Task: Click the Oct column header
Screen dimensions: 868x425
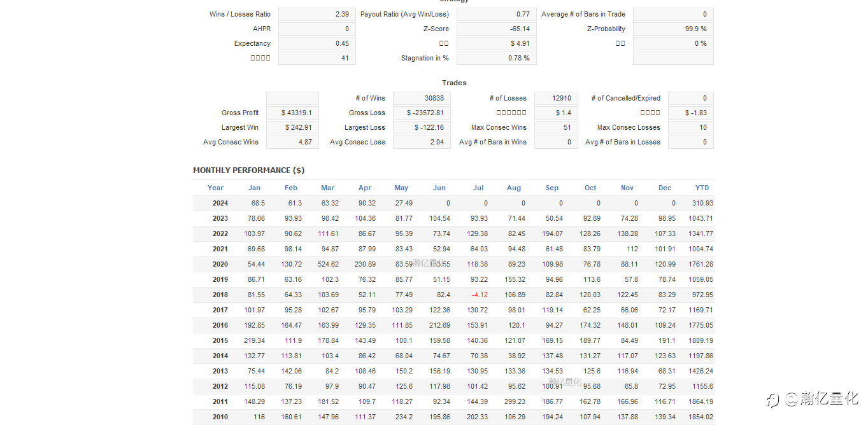Action: [x=590, y=188]
